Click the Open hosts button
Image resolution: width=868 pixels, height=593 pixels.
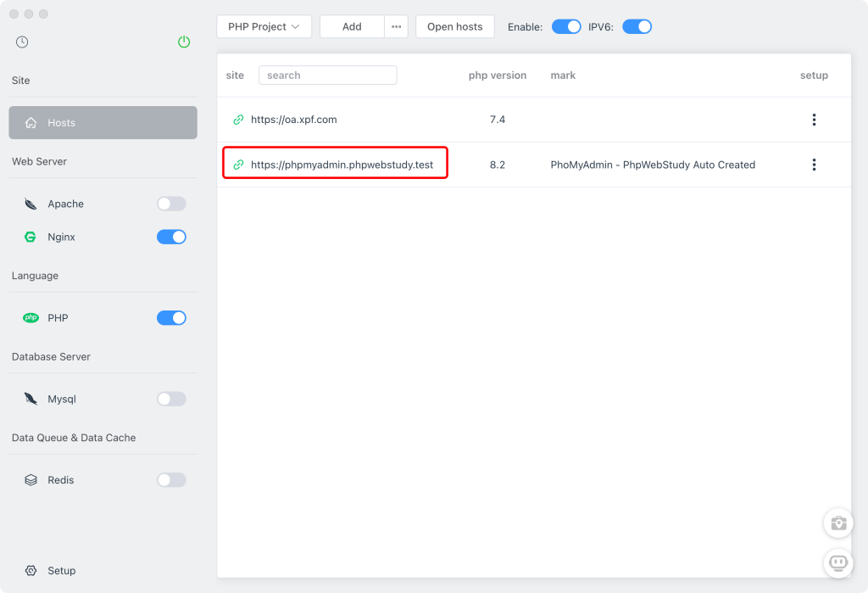point(454,26)
